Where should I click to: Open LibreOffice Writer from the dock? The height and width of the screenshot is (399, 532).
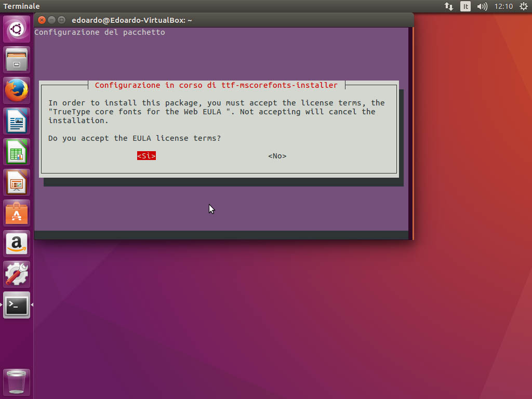(17, 121)
